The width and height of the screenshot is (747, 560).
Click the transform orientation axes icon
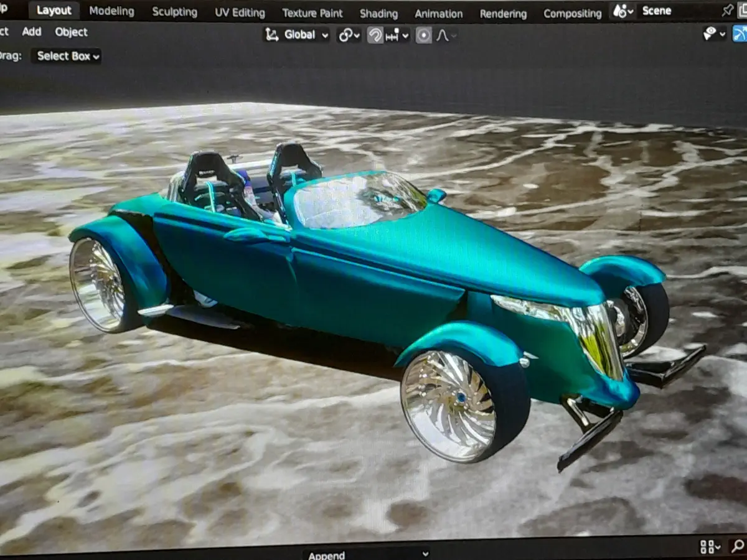272,35
